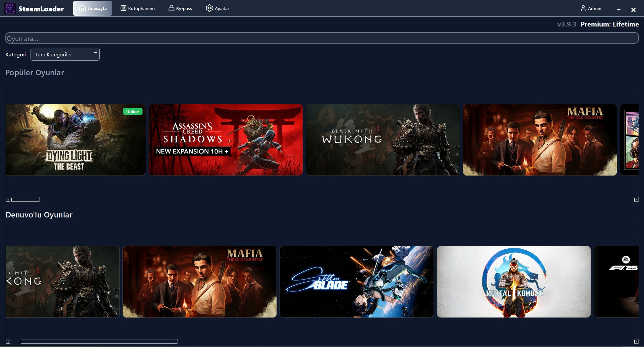Focus the 'Oyun ara...' search field
644x347 pixels.
[321, 38]
